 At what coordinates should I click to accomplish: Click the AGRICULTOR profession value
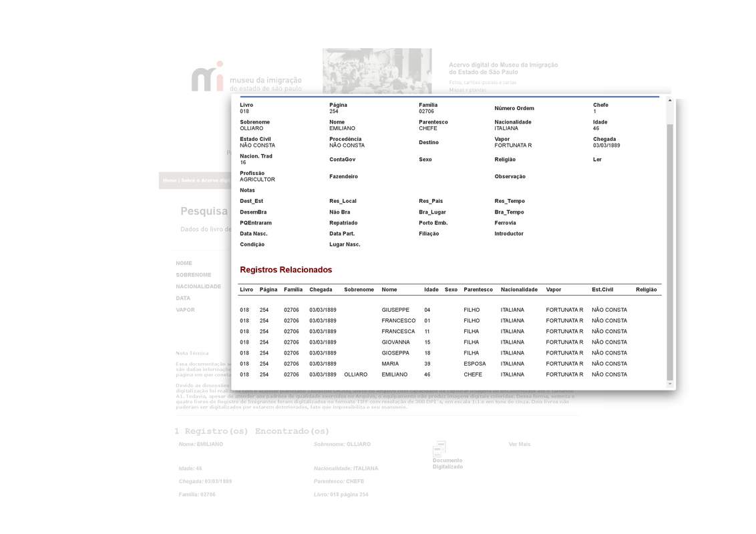tap(258, 180)
